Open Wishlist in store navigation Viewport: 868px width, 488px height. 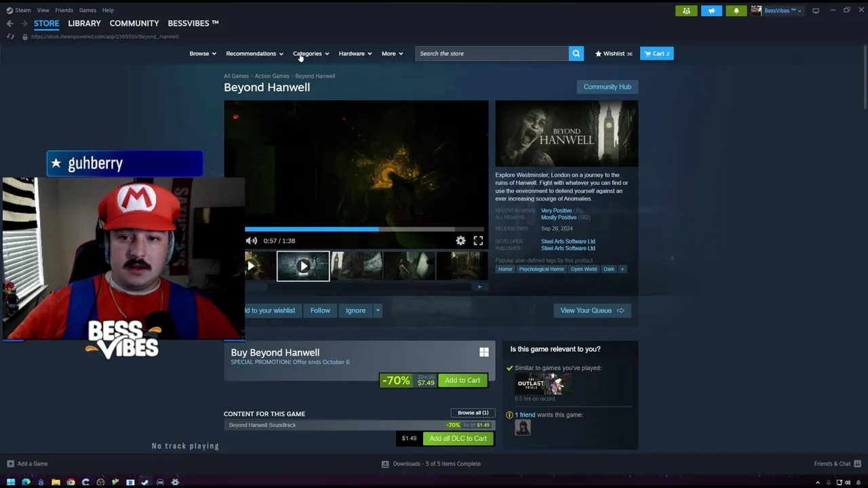[x=614, y=54]
